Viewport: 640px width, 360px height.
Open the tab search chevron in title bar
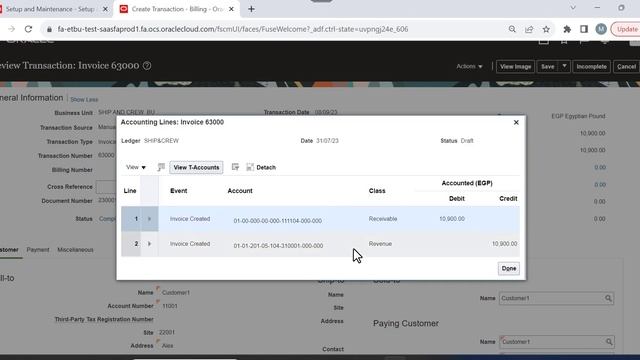pos(573,8)
